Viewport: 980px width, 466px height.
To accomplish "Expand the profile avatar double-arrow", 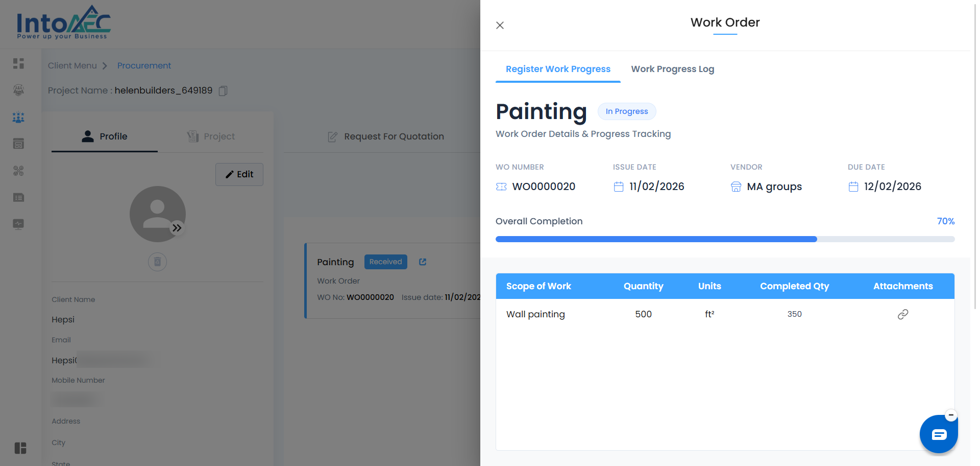I will point(177,228).
